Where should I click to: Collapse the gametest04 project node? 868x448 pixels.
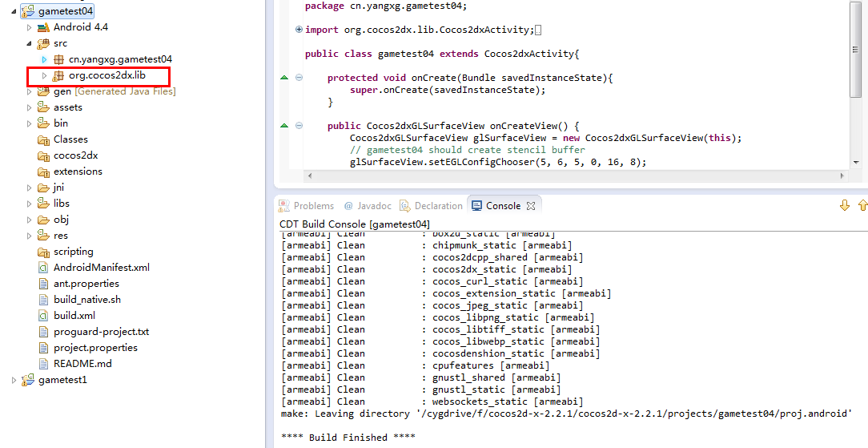[x=14, y=11]
